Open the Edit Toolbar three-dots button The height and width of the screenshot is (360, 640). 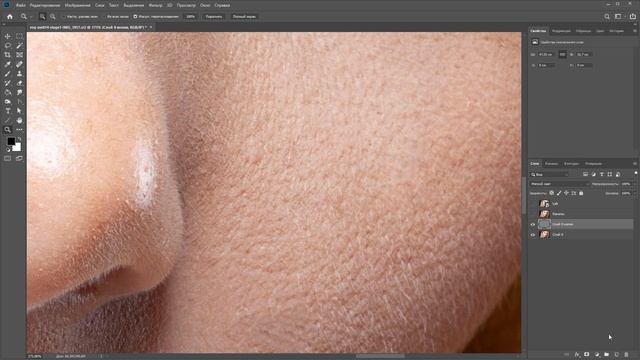[19, 130]
